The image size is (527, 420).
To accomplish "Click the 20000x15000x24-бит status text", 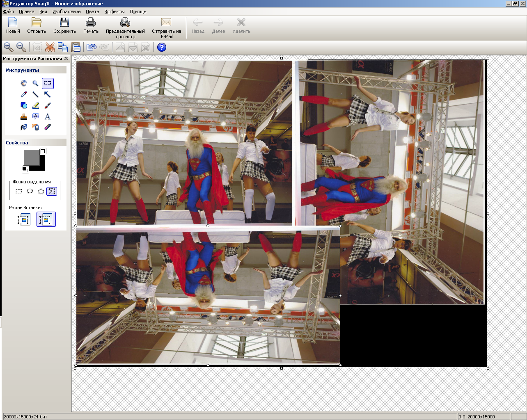I will (x=25, y=417).
